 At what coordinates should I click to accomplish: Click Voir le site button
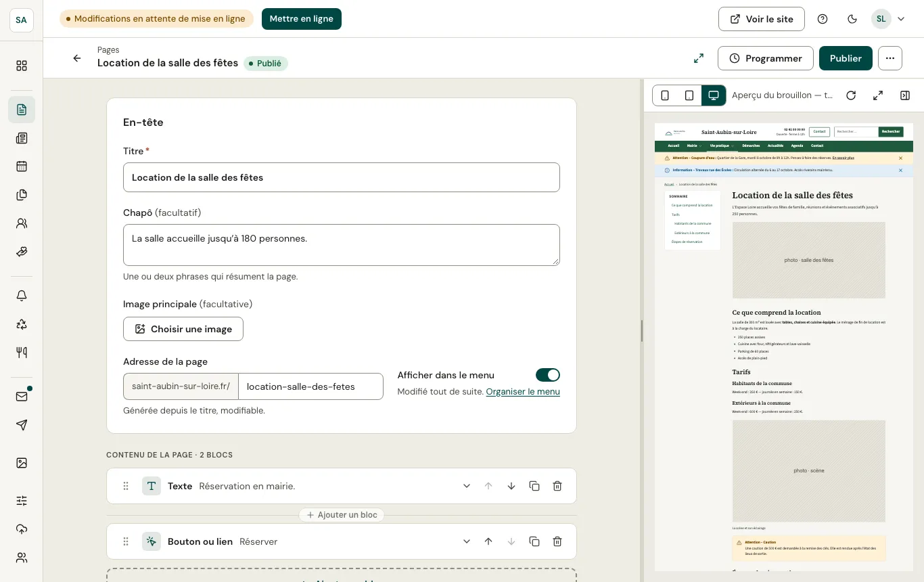pos(762,19)
